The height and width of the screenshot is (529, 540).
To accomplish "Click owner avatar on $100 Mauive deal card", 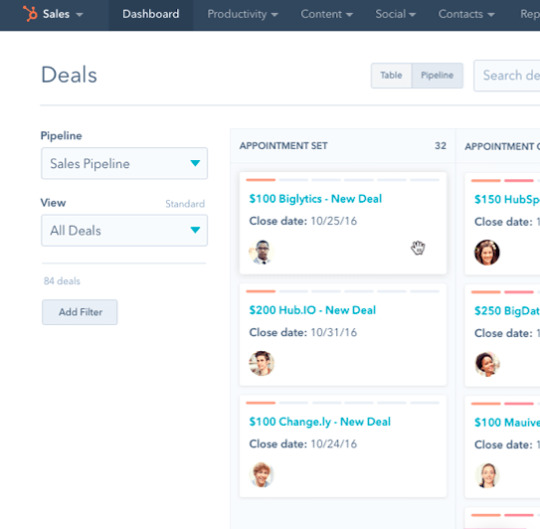I will point(487,475).
